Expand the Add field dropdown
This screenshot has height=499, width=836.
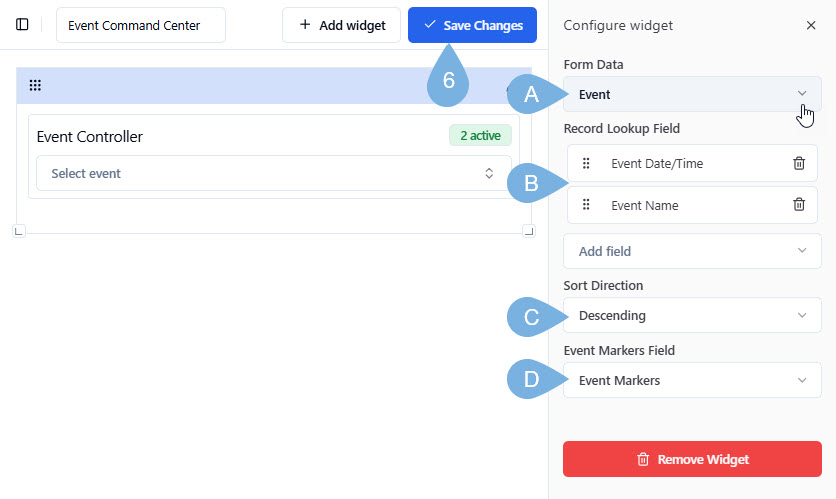(x=692, y=251)
